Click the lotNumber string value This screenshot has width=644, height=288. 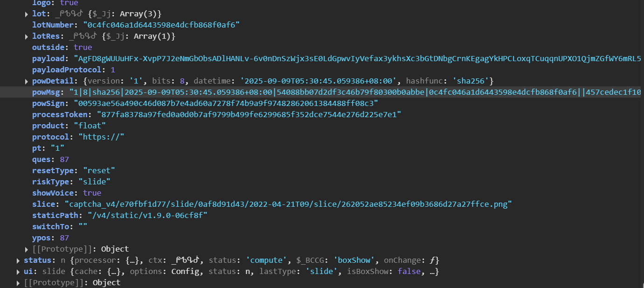coord(161,25)
